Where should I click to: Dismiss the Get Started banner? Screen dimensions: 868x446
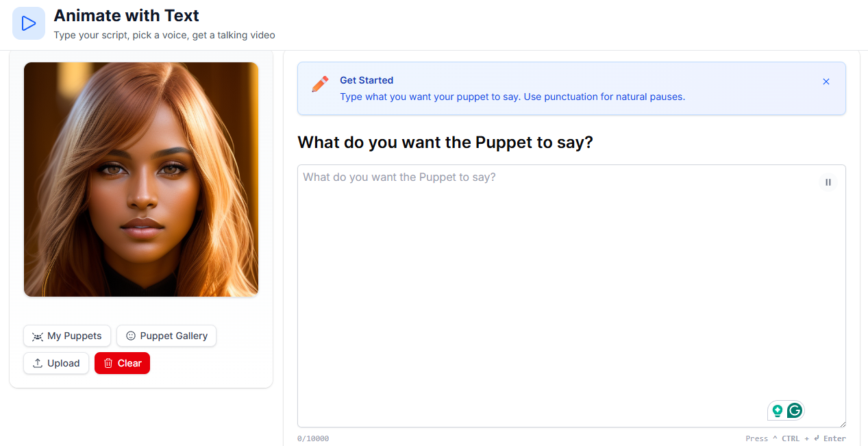(826, 82)
